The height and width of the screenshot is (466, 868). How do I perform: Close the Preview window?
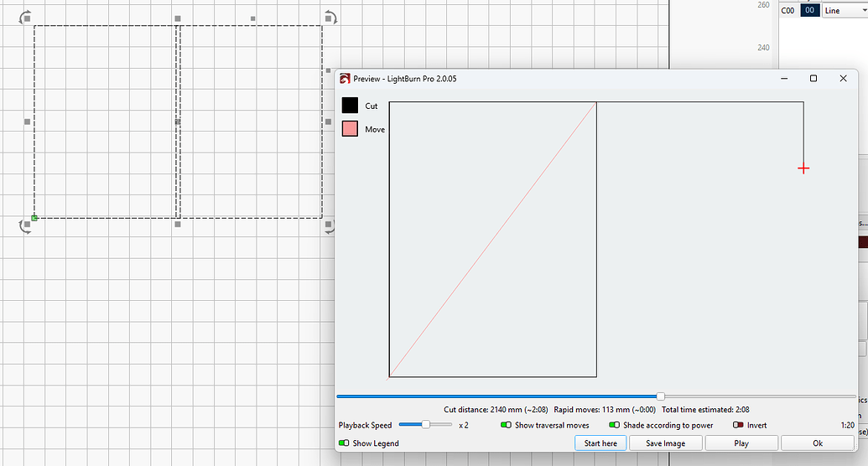(x=843, y=79)
